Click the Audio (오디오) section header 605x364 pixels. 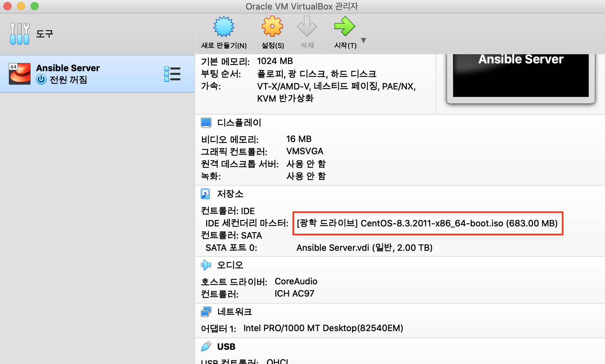230,265
